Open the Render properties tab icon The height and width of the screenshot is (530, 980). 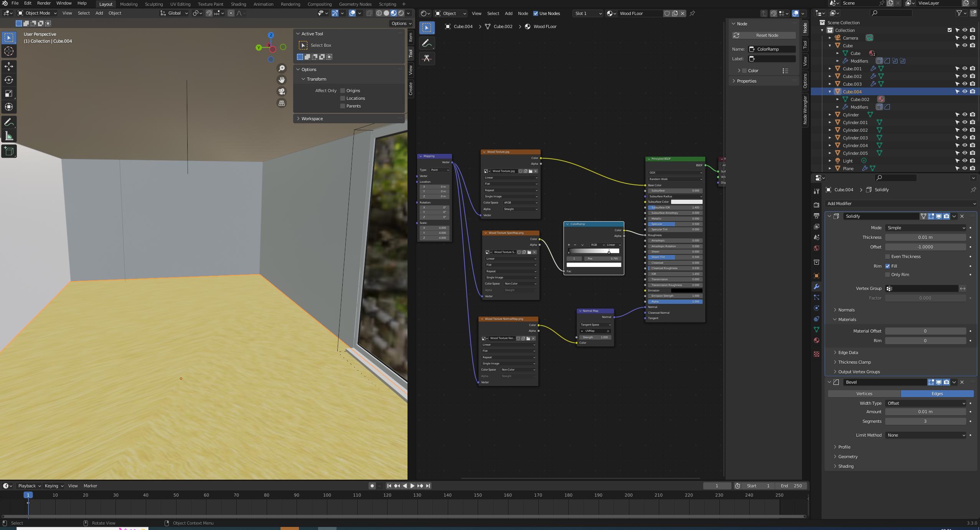coord(817,205)
